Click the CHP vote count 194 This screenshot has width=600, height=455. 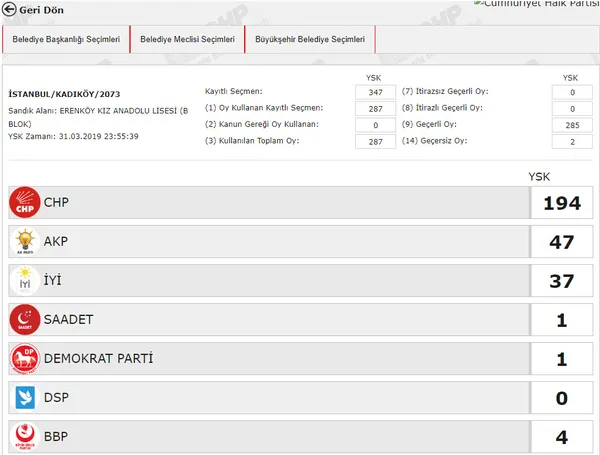(561, 203)
